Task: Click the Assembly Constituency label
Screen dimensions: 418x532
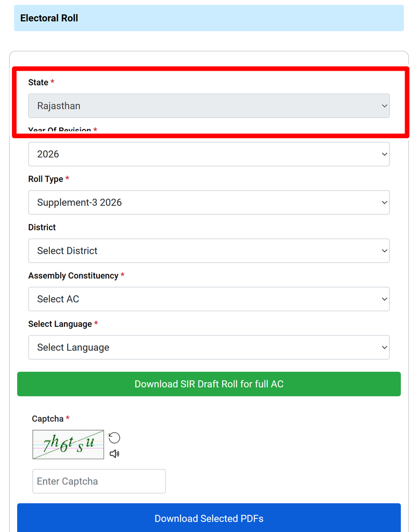Action: [x=73, y=275]
